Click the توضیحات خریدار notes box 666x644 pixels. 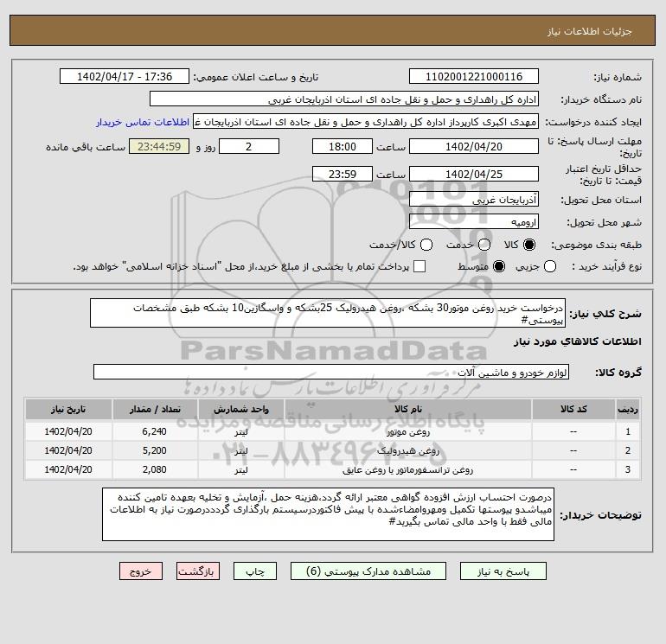coord(329,514)
